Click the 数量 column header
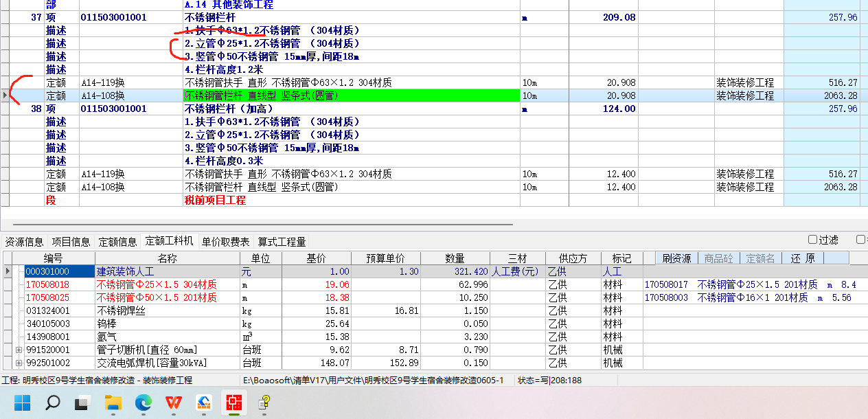 [455, 258]
